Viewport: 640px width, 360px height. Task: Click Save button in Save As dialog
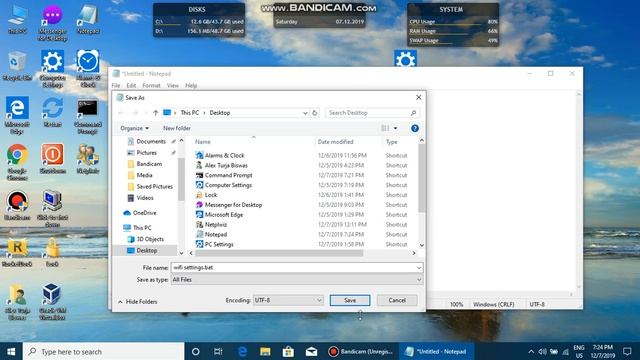pyautogui.click(x=350, y=300)
